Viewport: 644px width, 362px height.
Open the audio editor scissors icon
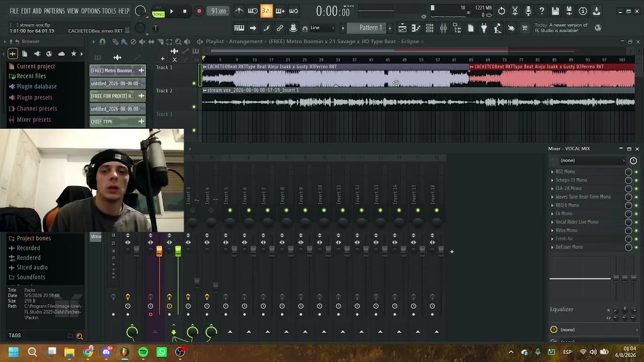tap(515, 11)
